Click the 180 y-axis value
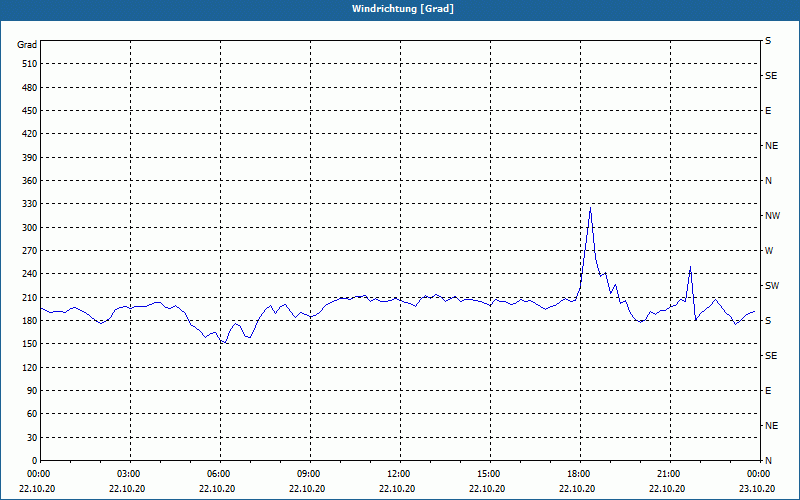This screenshot has width=800, height=500. (30, 321)
